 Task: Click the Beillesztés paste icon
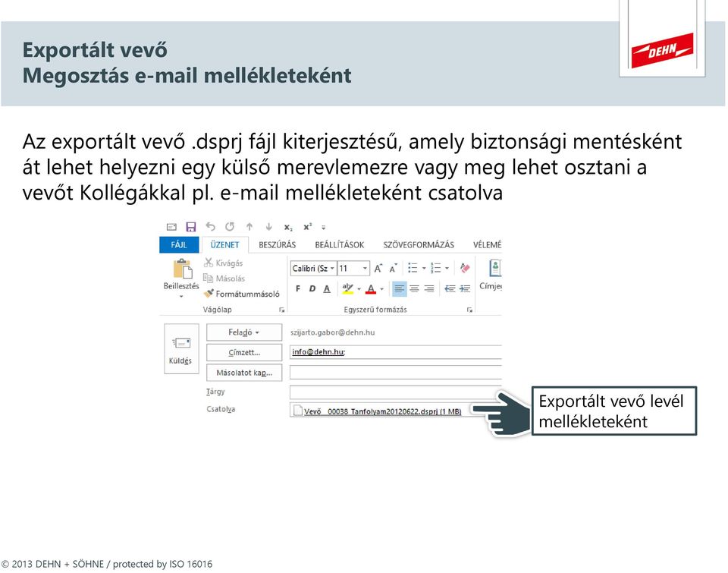tap(182, 269)
